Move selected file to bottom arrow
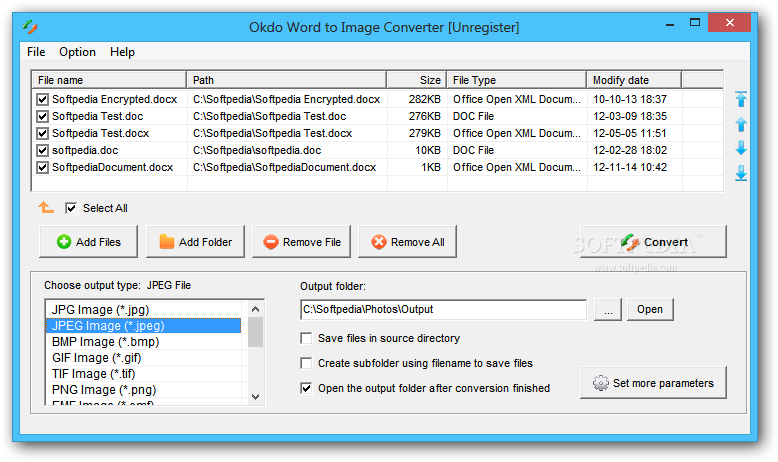The image size is (778, 462). pyautogui.click(x=741, y=173)
